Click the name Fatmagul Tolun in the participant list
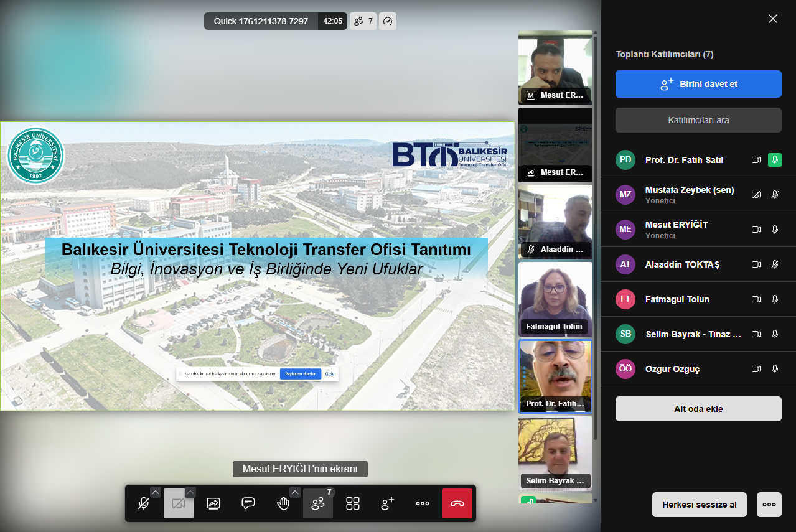Viewport: 796px width, 532px height. tap(677, 299)
